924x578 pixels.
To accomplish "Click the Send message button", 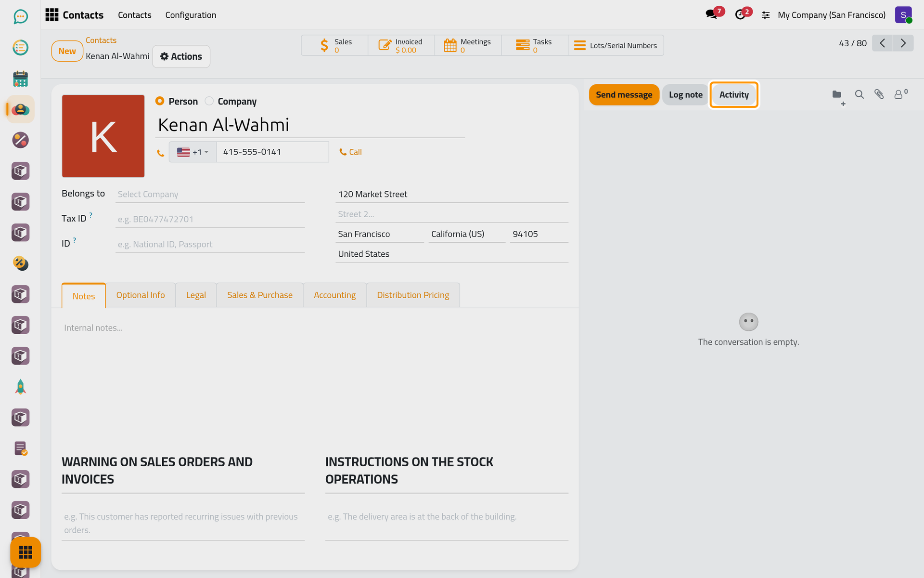I will click(624, 95).
